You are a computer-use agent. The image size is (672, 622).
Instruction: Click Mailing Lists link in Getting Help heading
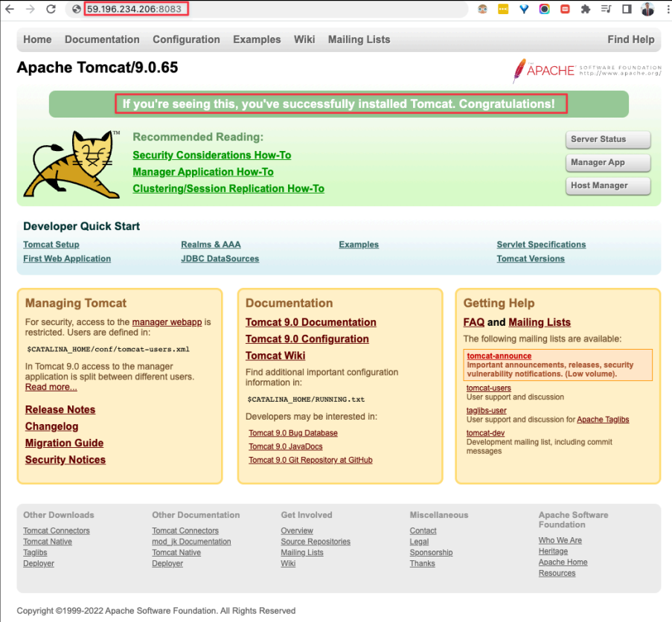[x=540, y=322]
